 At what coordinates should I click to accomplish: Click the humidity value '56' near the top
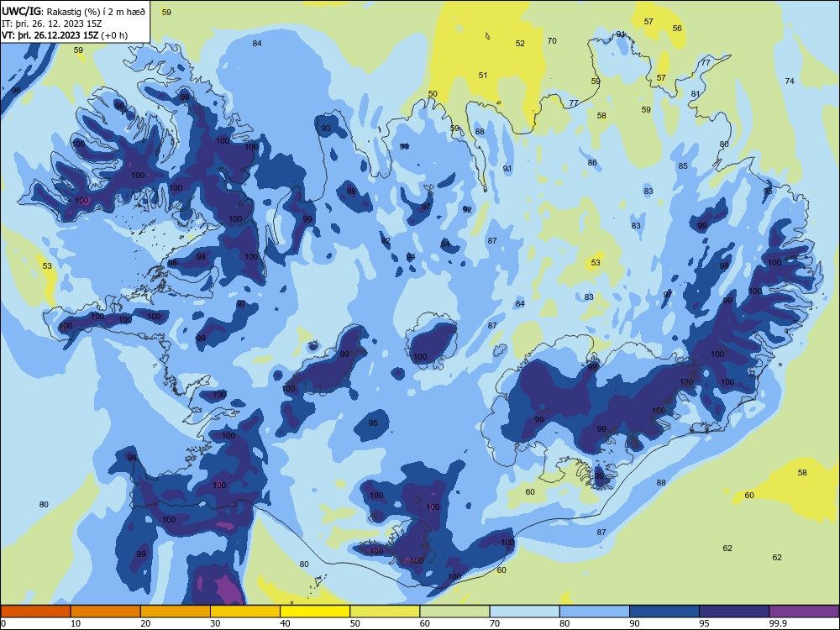click(x=677, y=28)
